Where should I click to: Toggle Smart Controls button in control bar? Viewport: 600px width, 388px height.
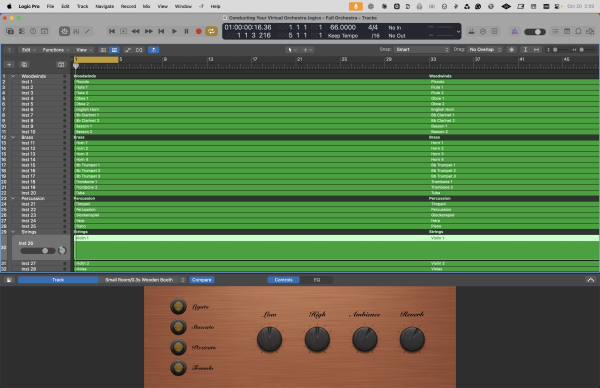[64, 31]
